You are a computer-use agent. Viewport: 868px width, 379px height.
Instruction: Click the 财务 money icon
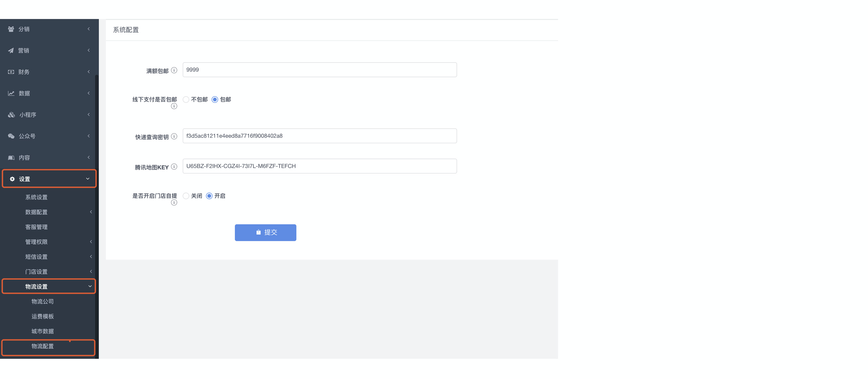click(11, 72)
